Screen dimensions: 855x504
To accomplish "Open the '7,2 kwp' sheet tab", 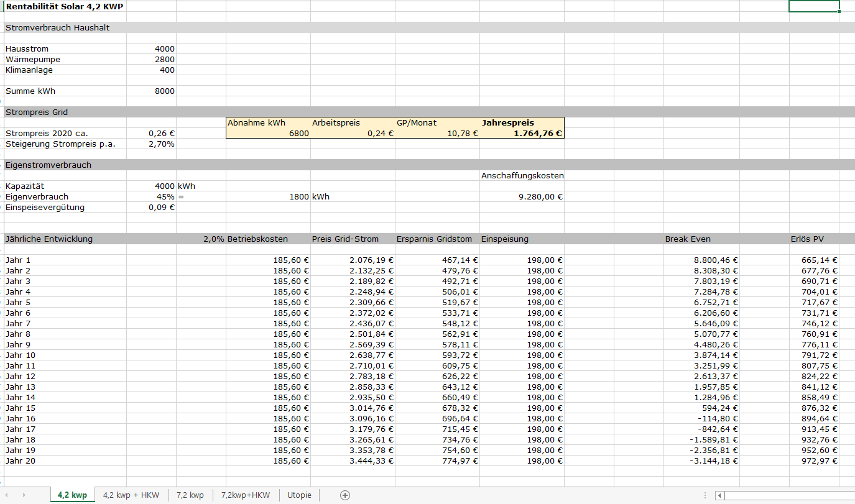I will 190,495.
